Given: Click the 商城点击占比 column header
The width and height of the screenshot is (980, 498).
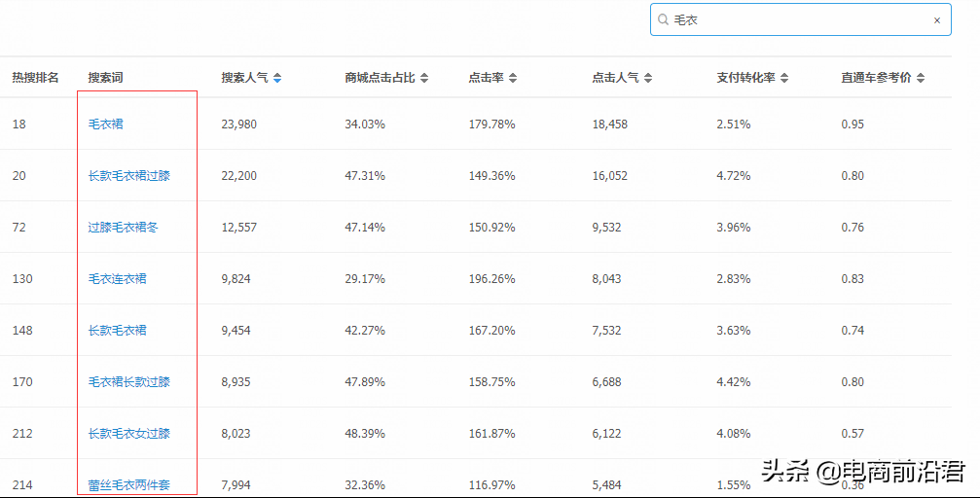Looking at the screenshot, I should pos(380,78).
